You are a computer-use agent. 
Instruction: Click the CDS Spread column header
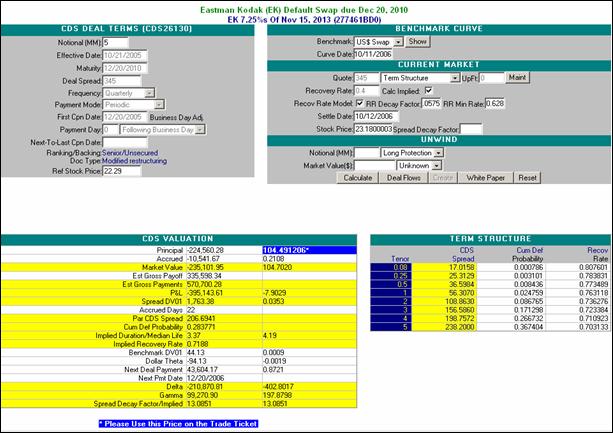click(463, 254)
